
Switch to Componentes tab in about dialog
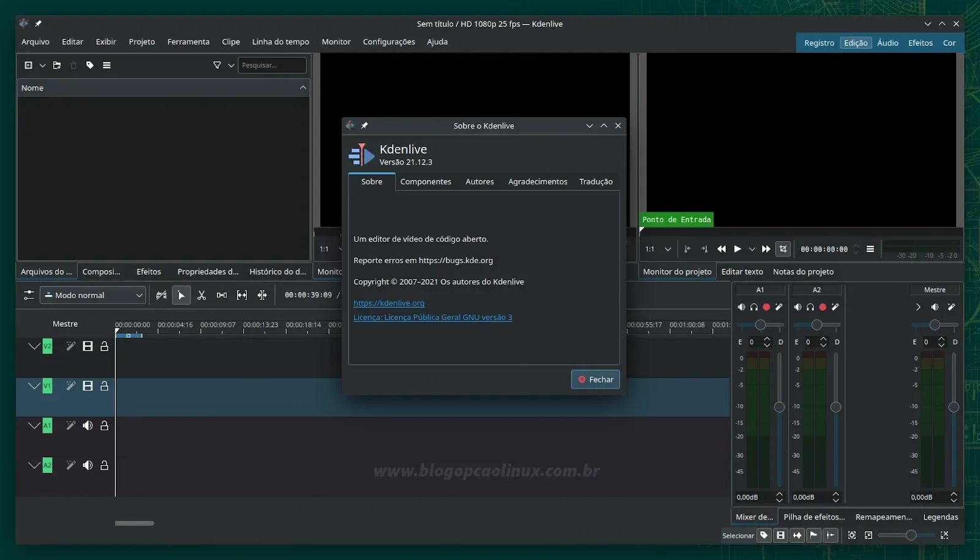[426, 182]
